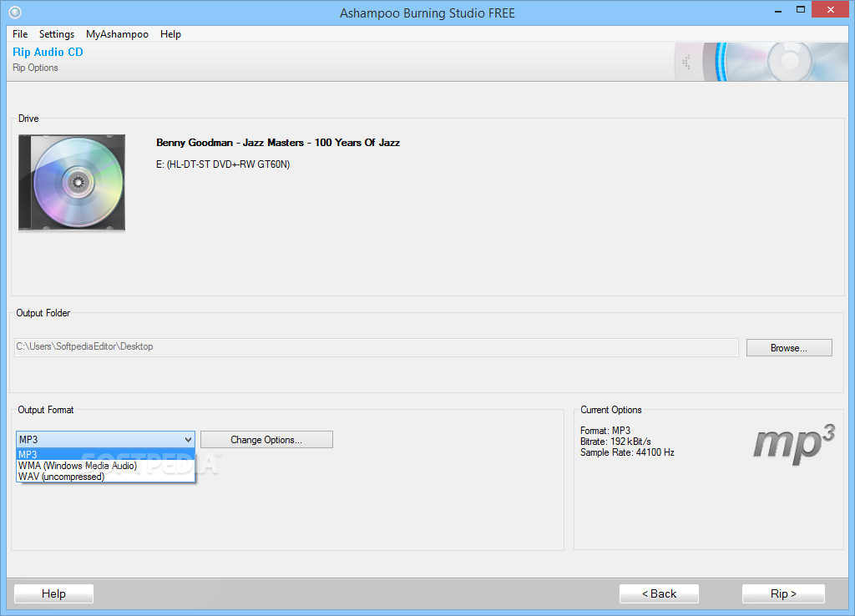Viewport: 855px width, 616px height.
Task: Close the Ashampoo Burning Studio window
Action: (x=831, y=10)
